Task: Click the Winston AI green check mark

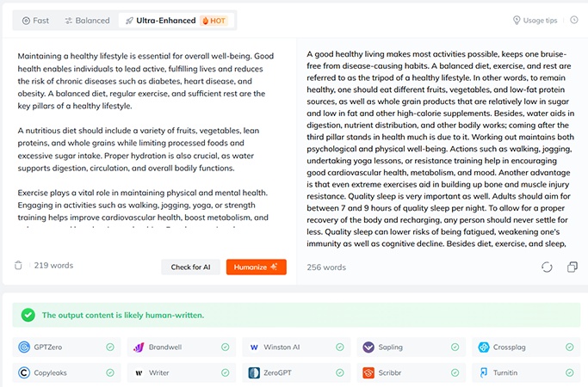Action: (340, 347)
